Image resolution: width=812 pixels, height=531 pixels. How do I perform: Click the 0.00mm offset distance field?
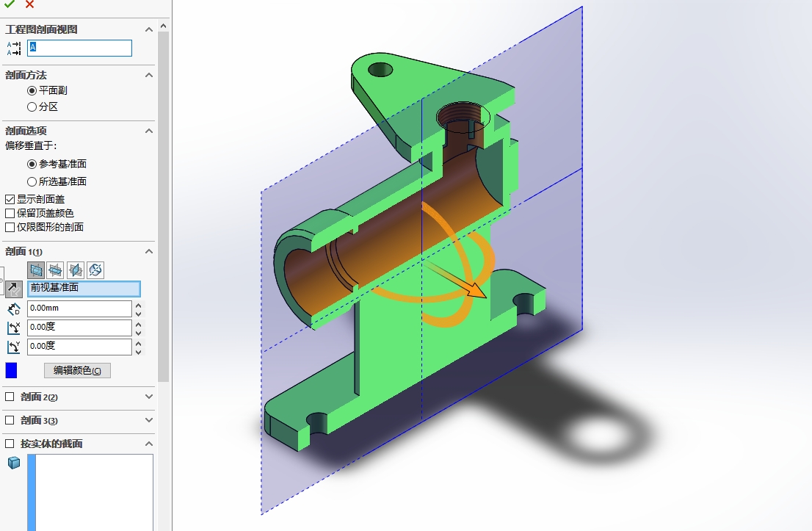(x=79, y=308)
